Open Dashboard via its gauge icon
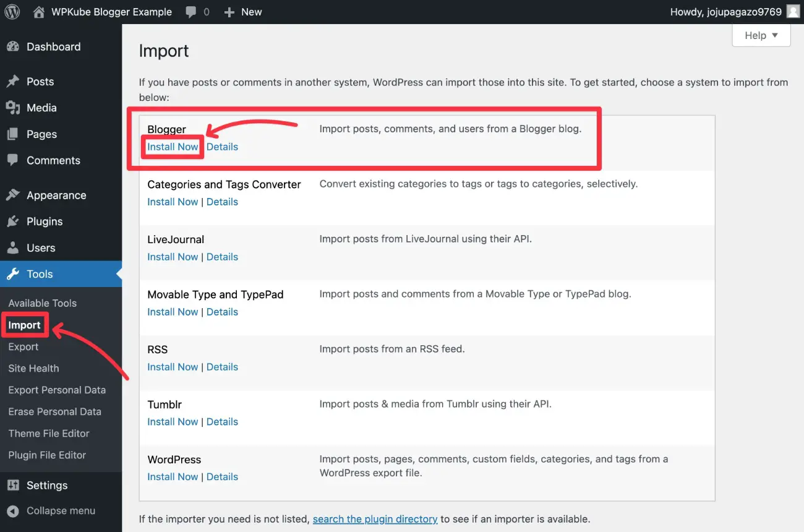 point(13,47)
